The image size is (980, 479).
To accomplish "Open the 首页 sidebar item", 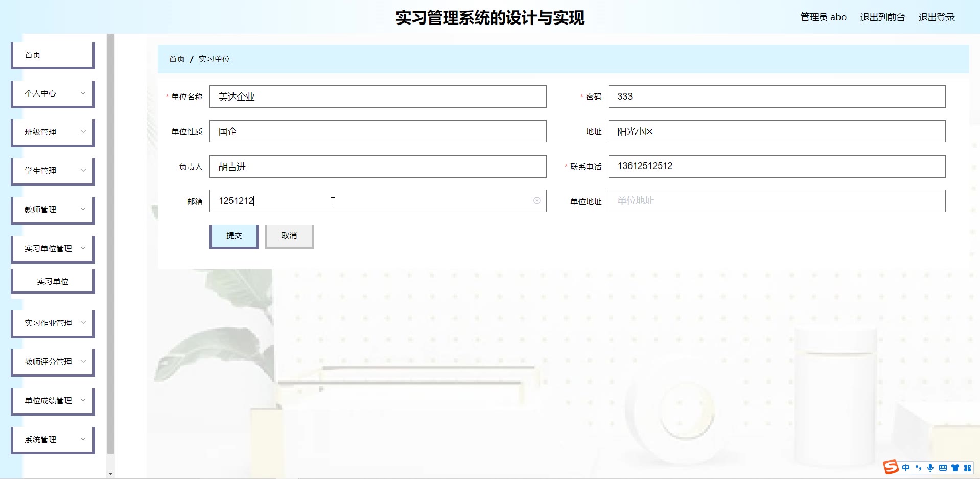I will pyautogui.click(x=53, y=55).
